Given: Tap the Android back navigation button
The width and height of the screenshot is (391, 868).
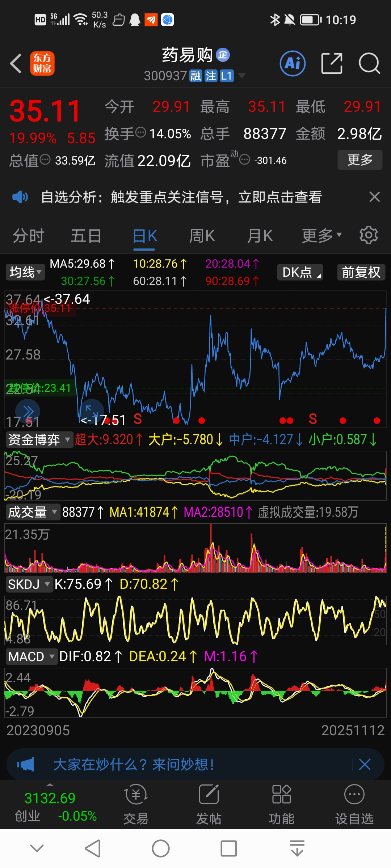Looking at the screenshot, I should [x=93, y=848].
